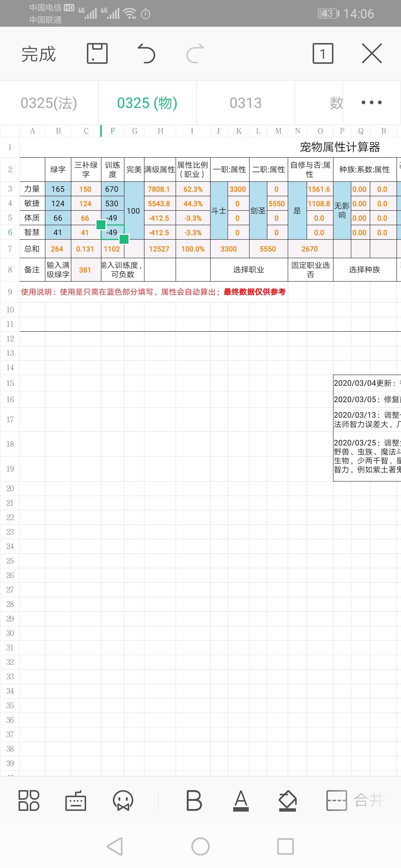Image resolution: width=401 pixels, height=868 pixels.
Task: Select the 选择职业 note cell
Action: click(249, 270)
